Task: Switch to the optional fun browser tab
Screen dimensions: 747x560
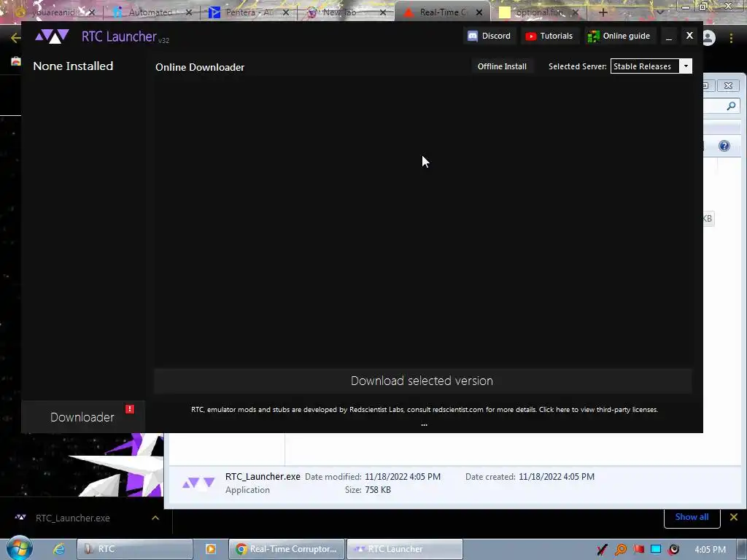Action: click(538, 12)
